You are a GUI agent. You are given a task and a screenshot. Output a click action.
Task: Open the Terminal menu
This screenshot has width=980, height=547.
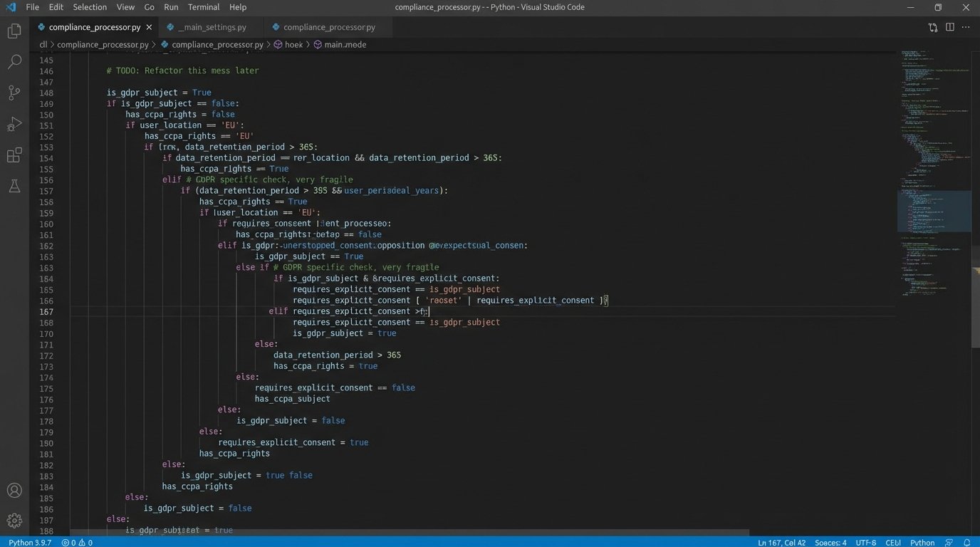pos(204,7)
